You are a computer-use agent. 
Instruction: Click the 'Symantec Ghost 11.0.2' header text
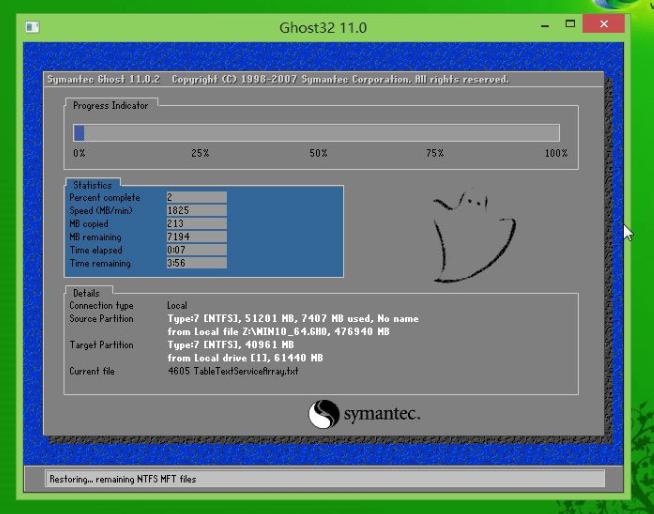tap(103, 79)
